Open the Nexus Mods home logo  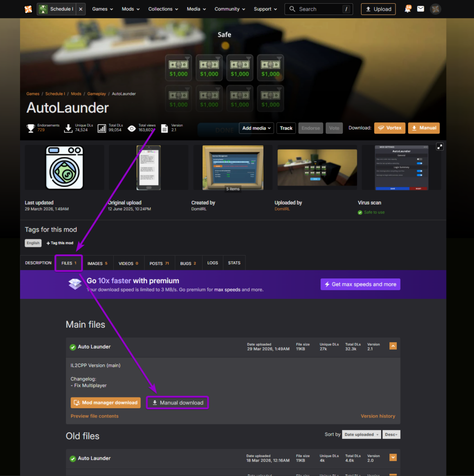(x=28, y=9)
